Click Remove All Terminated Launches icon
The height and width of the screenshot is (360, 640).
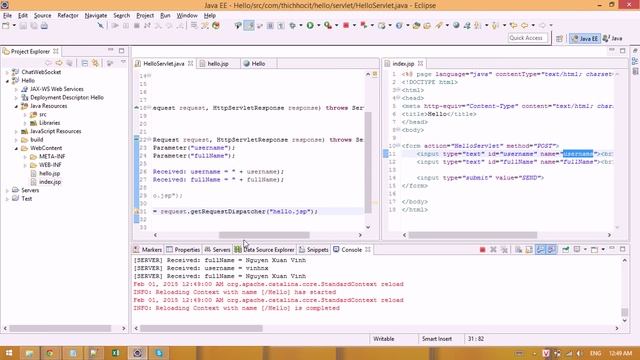pyautogui.click(x=504, y=249)
